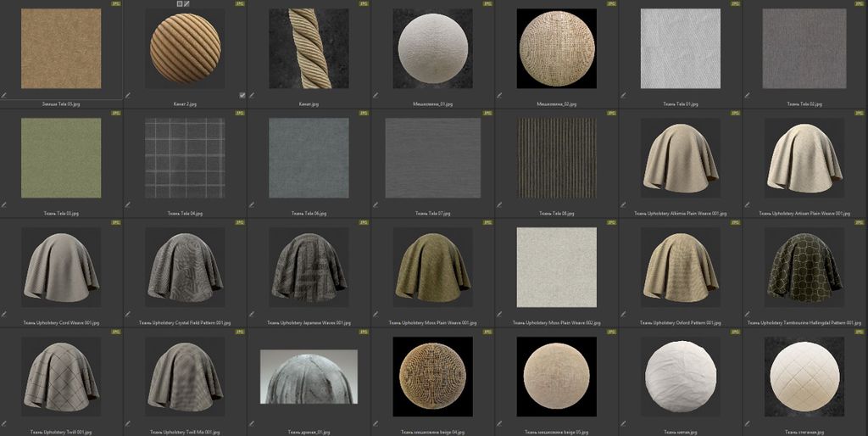Image resolution: width=868 pixels, height=436 pixels.
Task: Select the striped Ткань Tela 08 texture thumbnail
Action: pos(556,159)
